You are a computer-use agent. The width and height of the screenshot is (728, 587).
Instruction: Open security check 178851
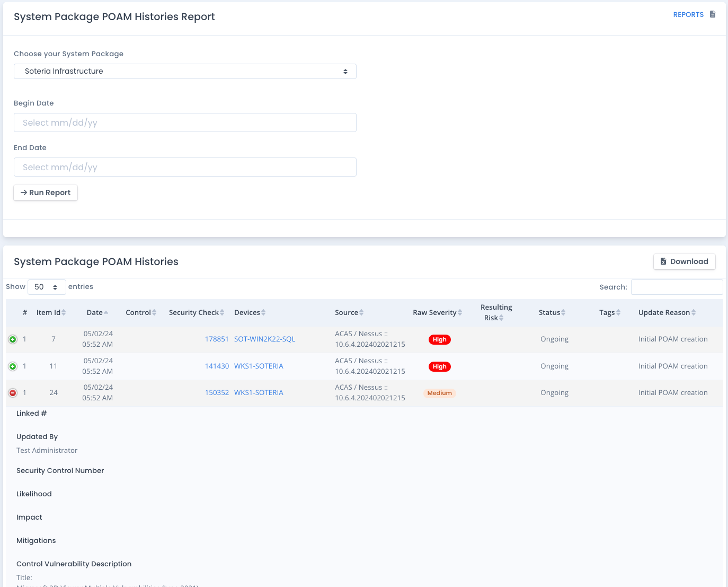[217, 339]
